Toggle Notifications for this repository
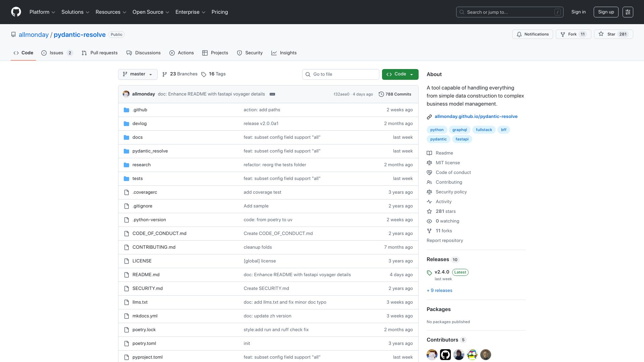This screenshot has height=362, width=644. click(x=533, y=34)
